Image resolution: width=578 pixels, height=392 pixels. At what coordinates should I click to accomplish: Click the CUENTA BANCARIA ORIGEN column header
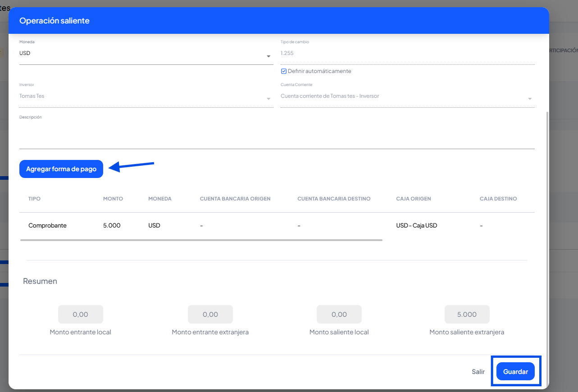tap(235, 199)
